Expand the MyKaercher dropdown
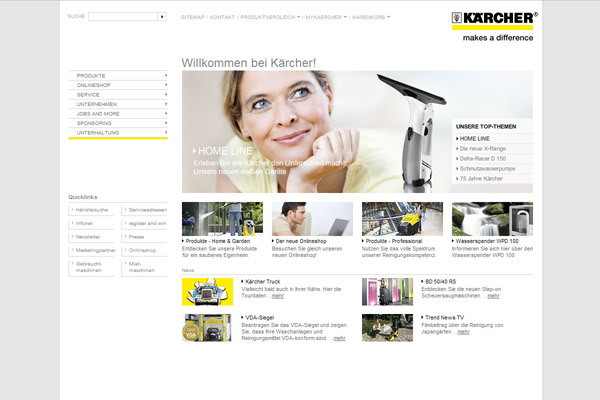This screenshot has width=600, height=400. (326, 17)
